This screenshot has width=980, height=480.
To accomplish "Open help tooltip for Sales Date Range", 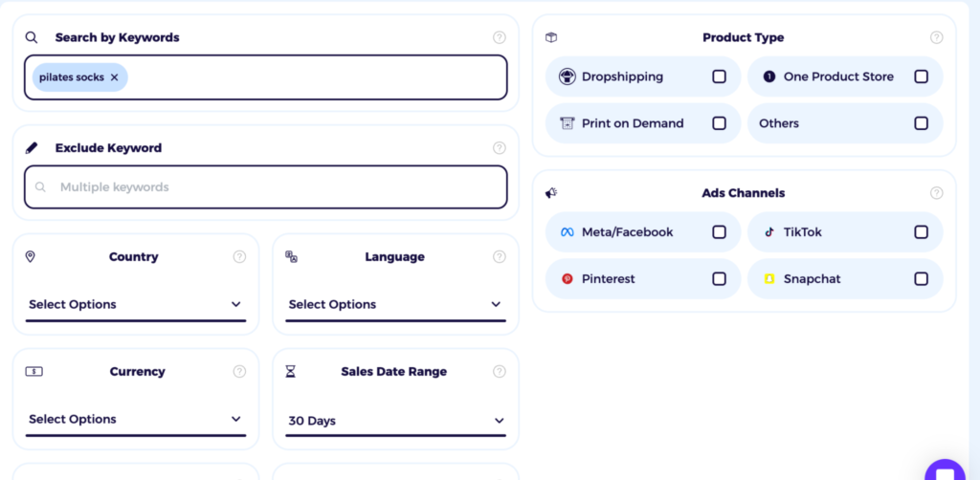I will (499, 371).
